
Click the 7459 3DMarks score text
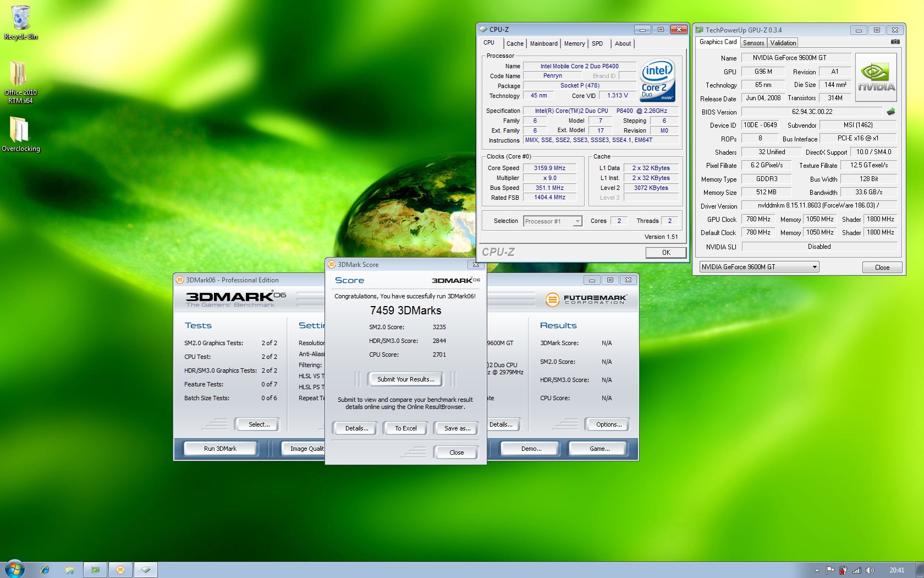tap(405, 310)
